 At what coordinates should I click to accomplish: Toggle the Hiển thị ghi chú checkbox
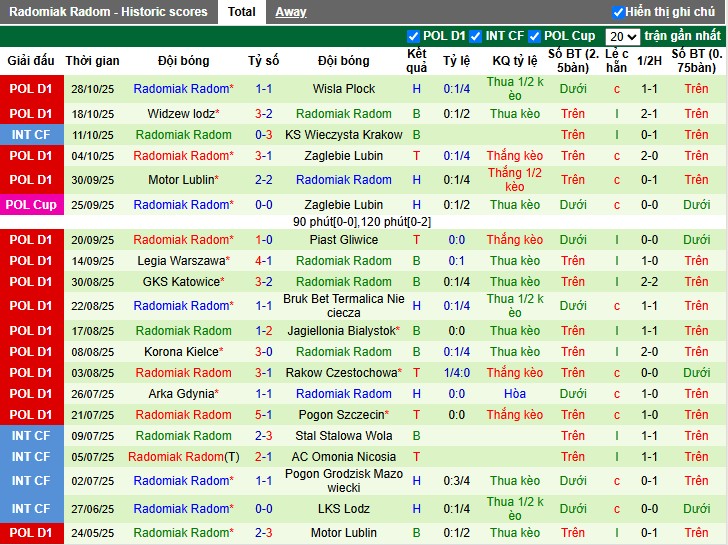click(619, 13)
